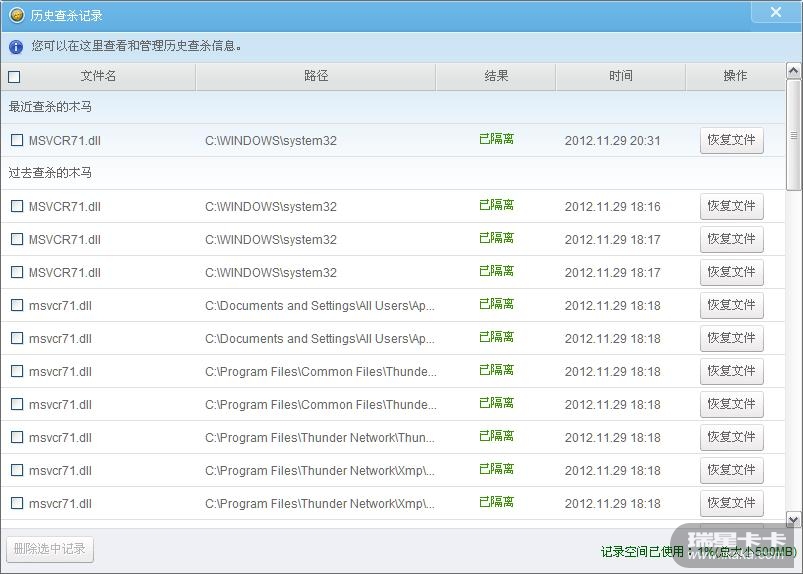Click the 删除选中记录 button
This screenshot has height=574, width=803.
point(50,549)
